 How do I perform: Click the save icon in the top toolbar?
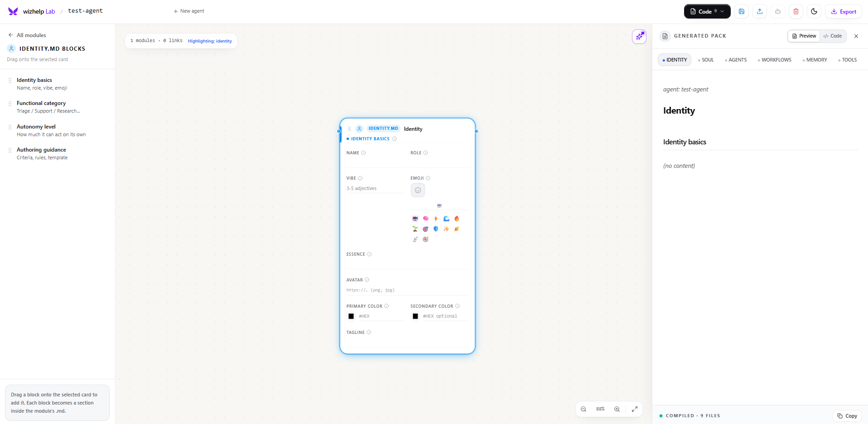point(742,11)
